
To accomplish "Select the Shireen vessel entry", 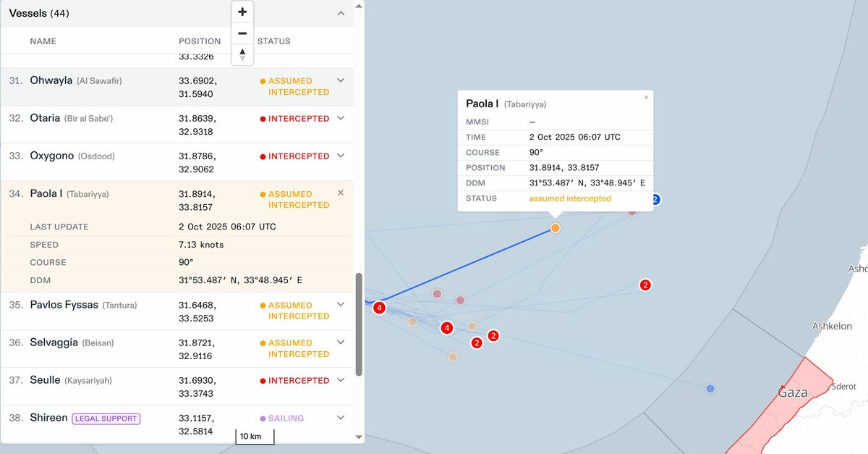I will tap(48, 418).
